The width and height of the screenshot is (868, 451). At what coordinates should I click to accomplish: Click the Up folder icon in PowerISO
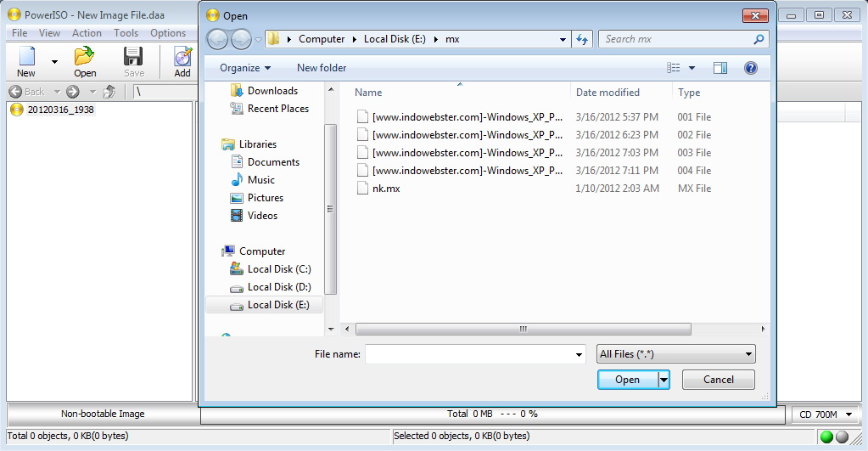(109, 92)
